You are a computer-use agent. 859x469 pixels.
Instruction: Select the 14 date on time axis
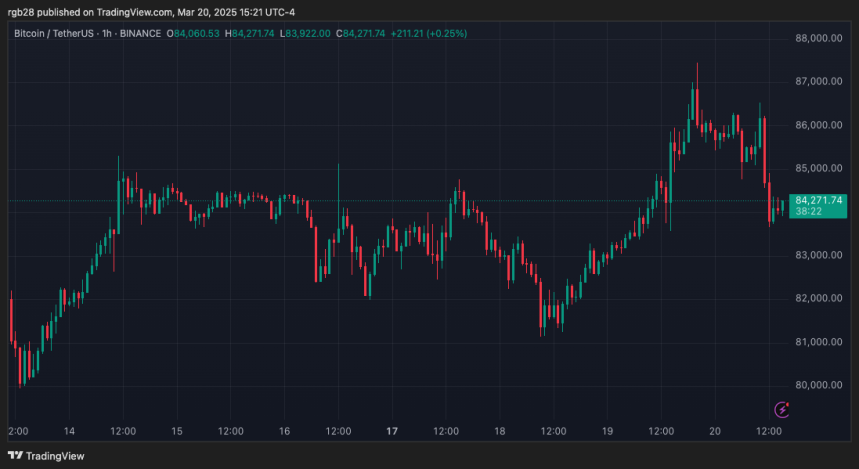coord(69,431)
